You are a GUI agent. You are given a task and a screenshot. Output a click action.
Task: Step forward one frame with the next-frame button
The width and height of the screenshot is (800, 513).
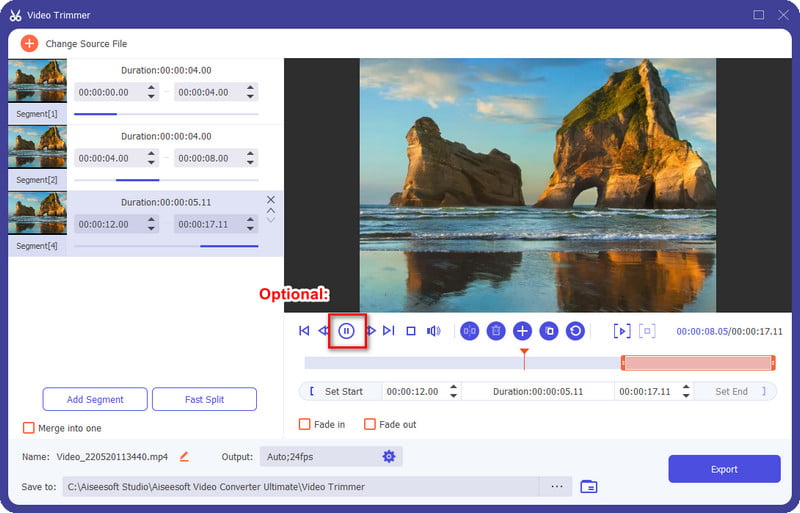tap(371, 331)
